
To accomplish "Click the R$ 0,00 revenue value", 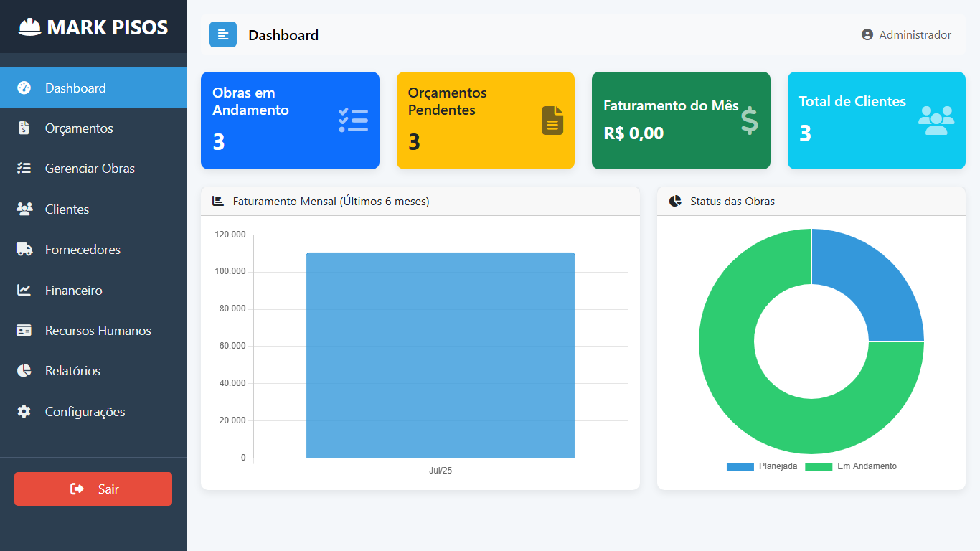I will point(633,133).
